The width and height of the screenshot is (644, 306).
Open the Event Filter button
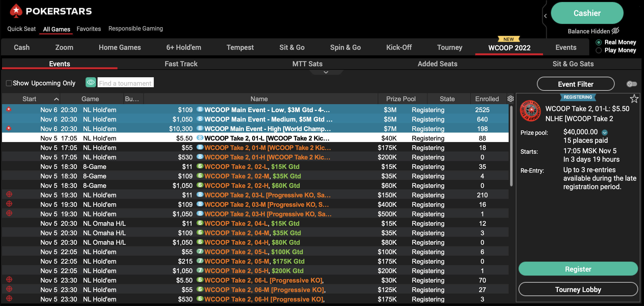(x=576, y=84)
